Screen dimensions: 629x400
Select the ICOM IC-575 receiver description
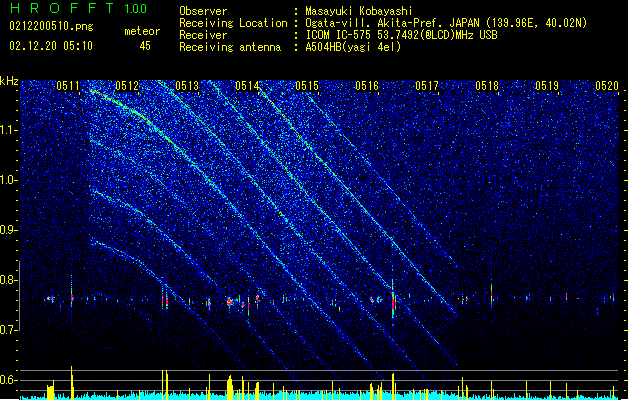point(401,35)
